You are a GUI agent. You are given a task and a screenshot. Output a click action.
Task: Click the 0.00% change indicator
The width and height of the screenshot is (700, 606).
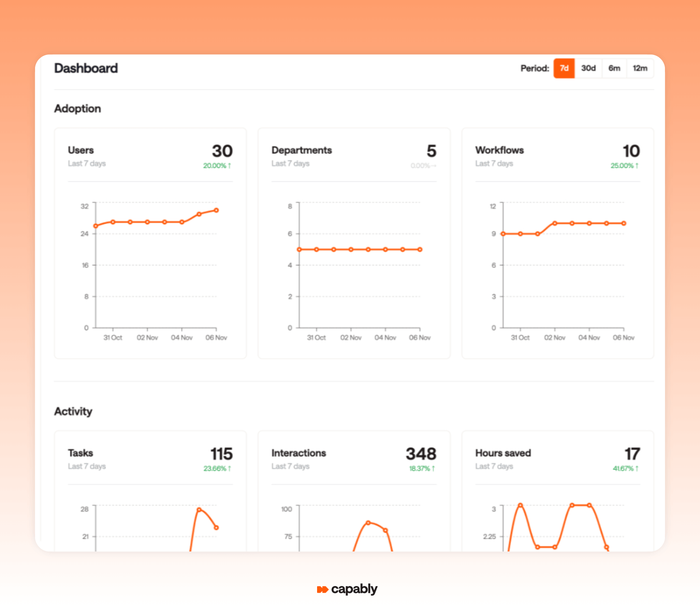423,166
